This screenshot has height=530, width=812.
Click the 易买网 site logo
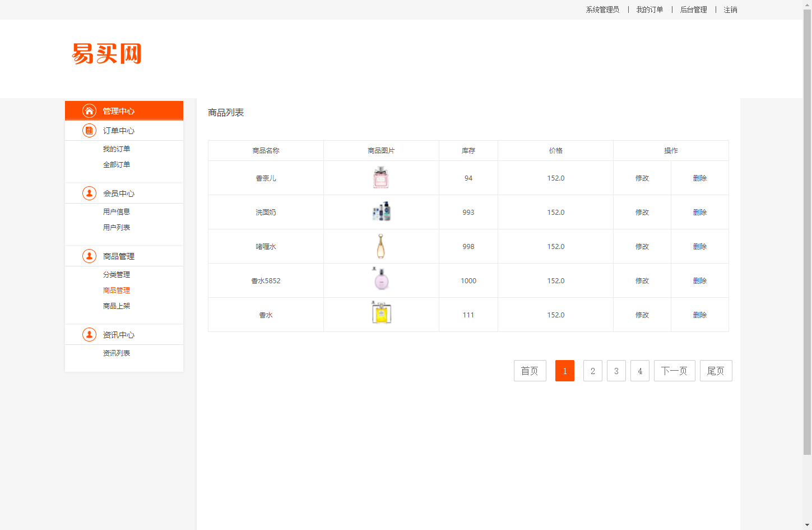pyautogui.click(x=106, y=53)
